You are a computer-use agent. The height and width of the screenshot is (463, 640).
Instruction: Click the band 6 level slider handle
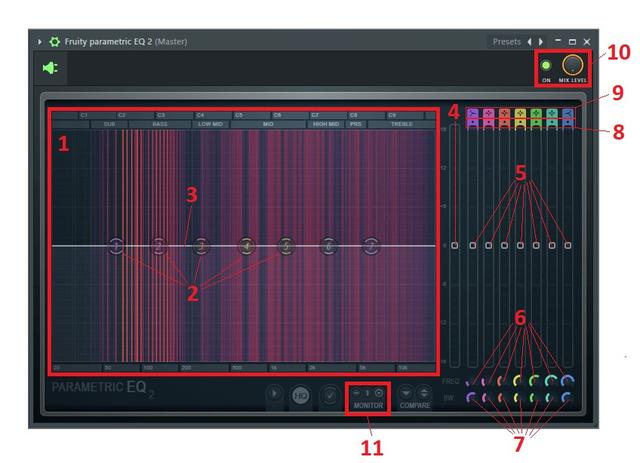point(552,245)
